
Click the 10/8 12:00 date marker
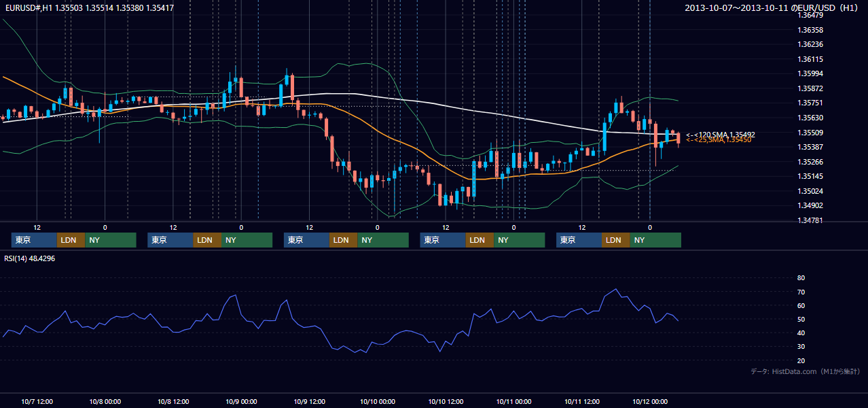pyautogui.click(x=173, y=401)
